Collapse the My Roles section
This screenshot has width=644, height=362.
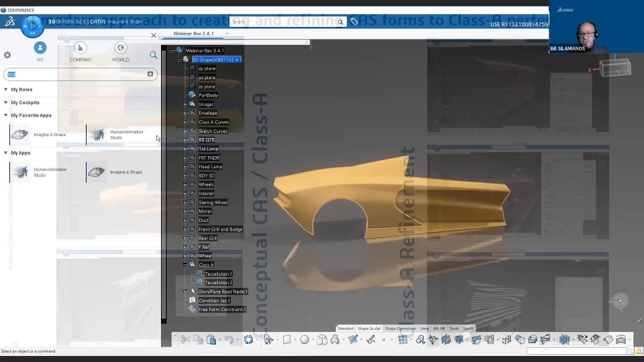point(6,89)
